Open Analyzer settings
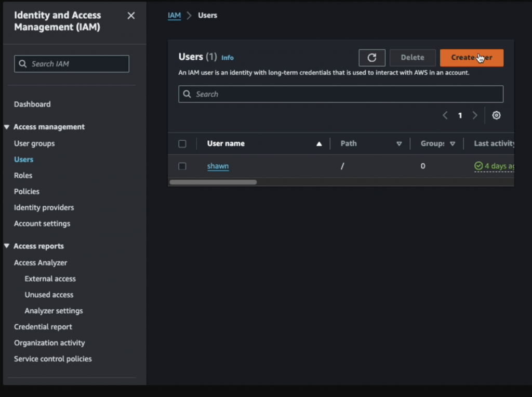The width and height of the screenshot is (532, 397). (54, 311)
